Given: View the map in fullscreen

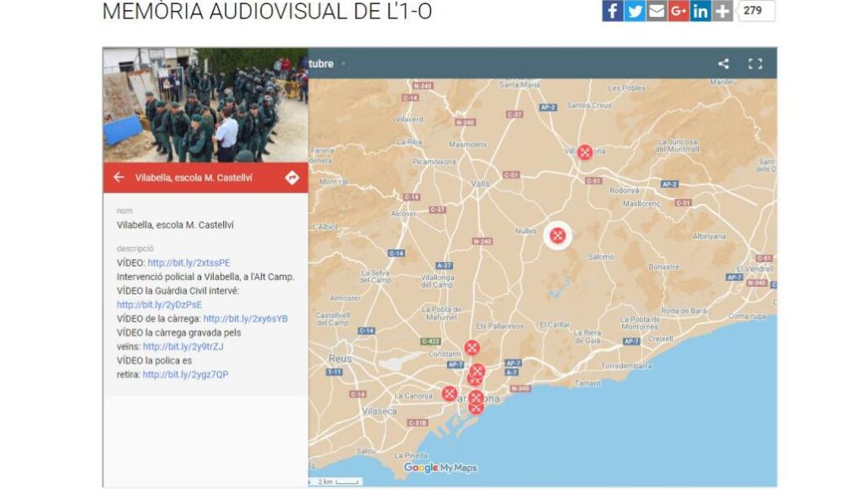Looking at the screenshot, I should 755,63.
